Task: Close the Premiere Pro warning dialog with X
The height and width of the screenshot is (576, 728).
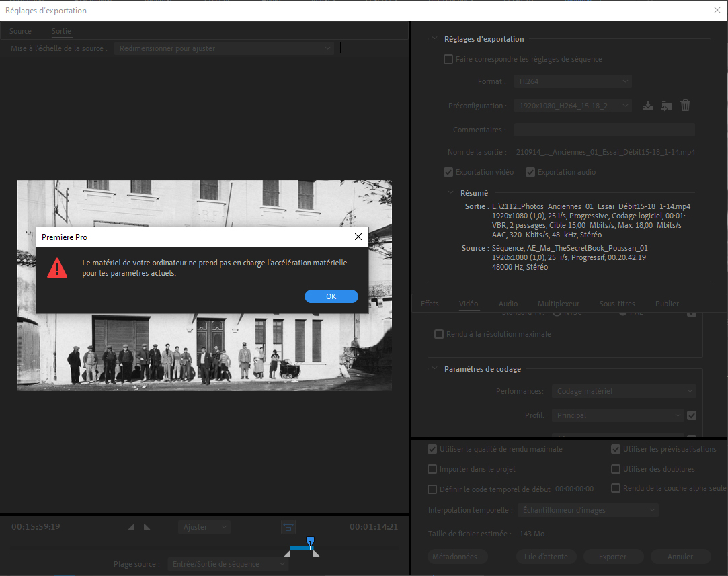Action: click(358, 237)
